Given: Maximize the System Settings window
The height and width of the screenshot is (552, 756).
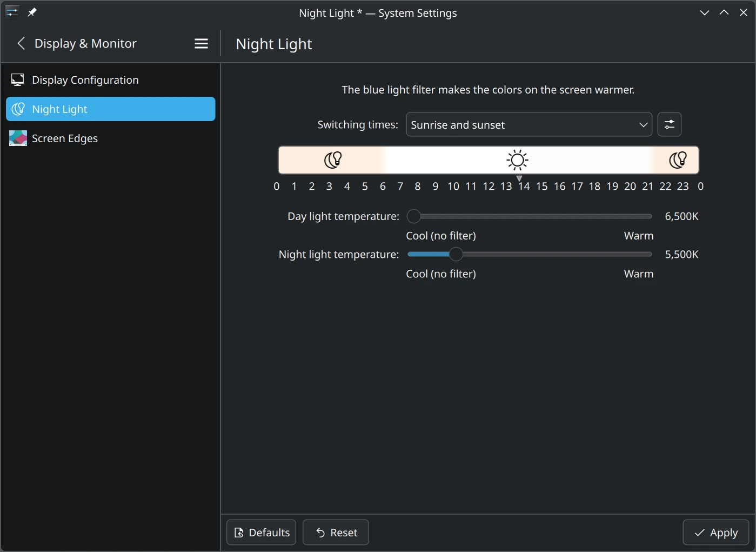Looking at the screenshot, I should tap(724, 12).
